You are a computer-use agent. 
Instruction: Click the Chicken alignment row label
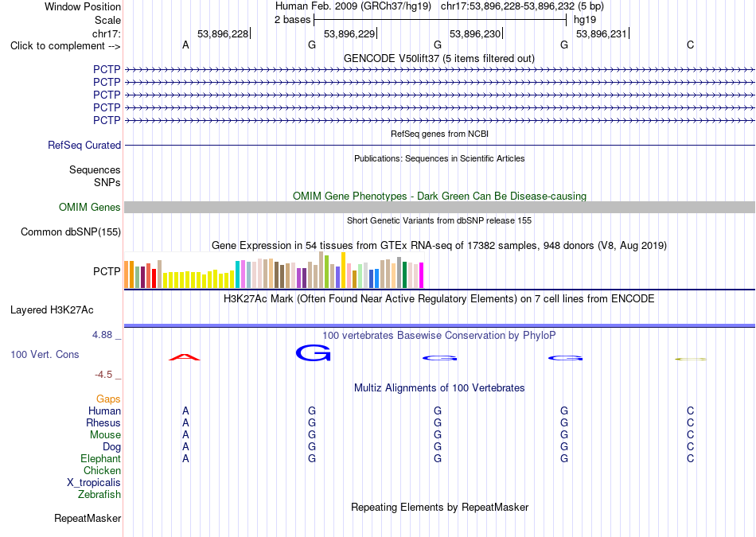[x=102, y=470]
